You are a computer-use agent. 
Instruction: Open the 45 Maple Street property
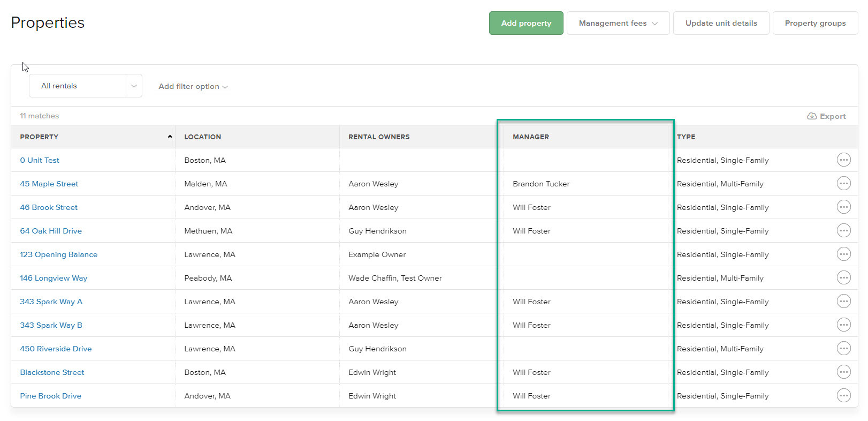tap(49, 184)
